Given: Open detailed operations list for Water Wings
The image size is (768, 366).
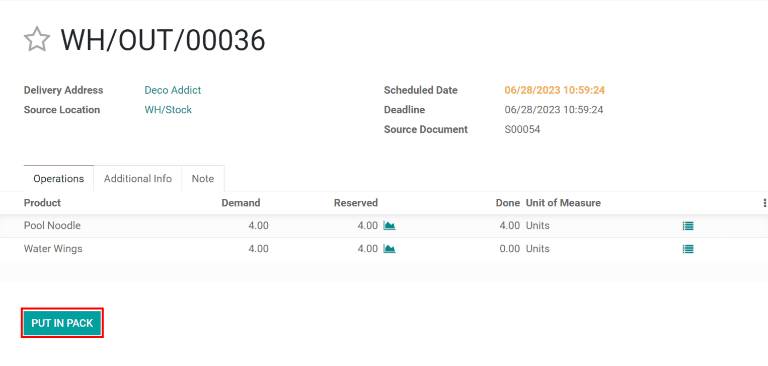Looking at the screenshot, I should tap(688, 249).
